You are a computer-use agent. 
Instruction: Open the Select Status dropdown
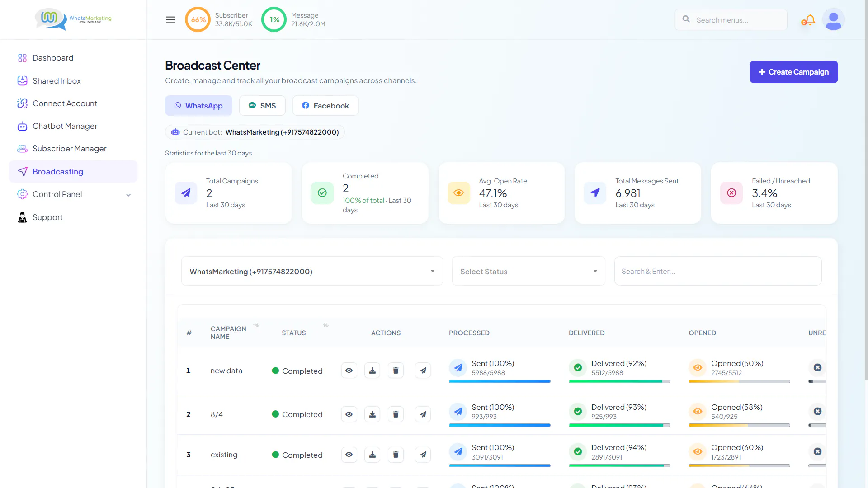[x=528, y=271]
